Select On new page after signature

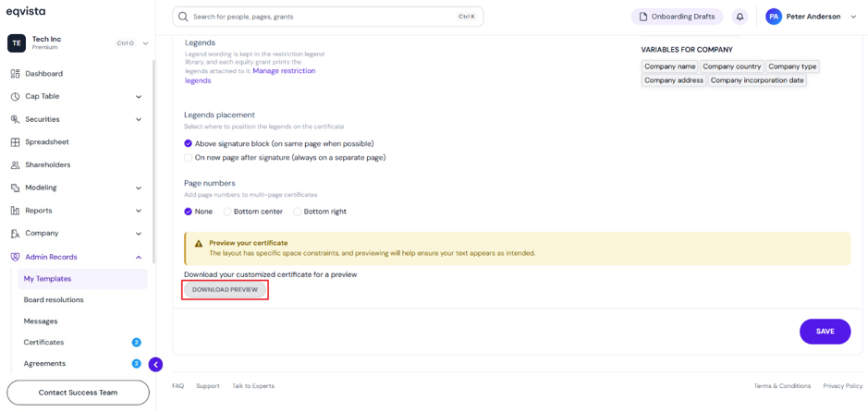[189, 158]
